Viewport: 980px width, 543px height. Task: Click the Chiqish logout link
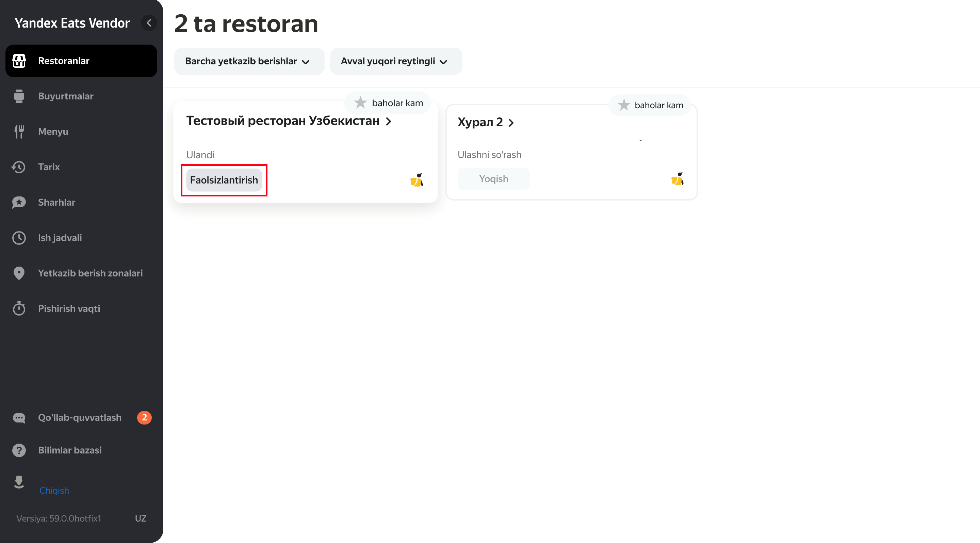pos(54,491)
